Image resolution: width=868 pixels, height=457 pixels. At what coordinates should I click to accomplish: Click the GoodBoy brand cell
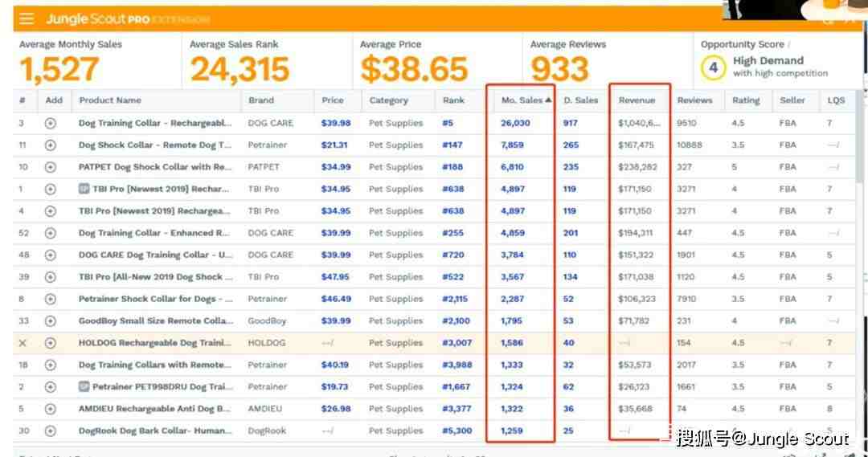coord(267,321)
